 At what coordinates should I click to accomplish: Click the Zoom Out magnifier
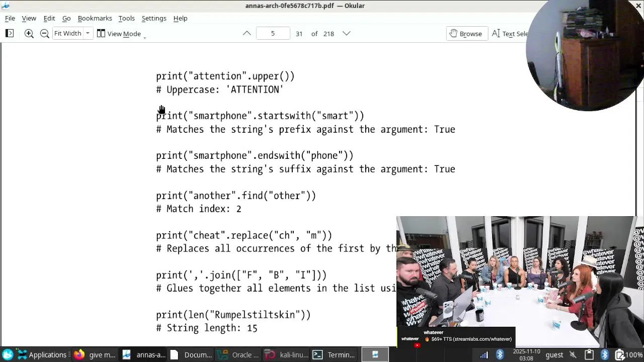coord(44,33)
